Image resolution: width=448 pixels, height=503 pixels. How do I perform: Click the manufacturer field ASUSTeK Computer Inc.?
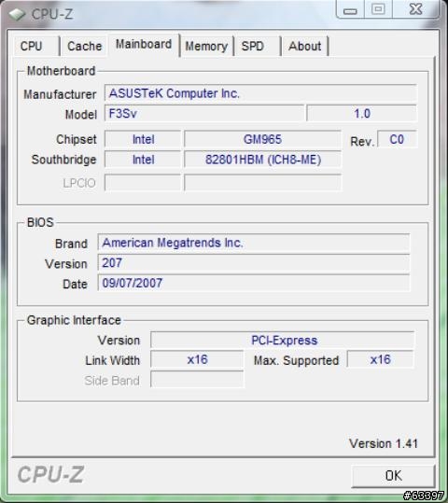[x=260, y=93]
